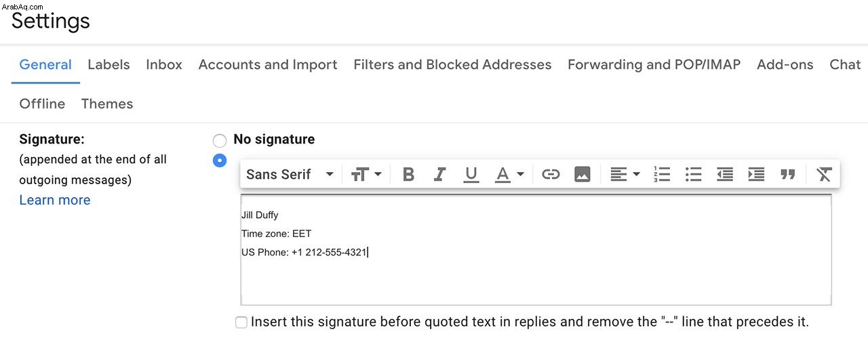Insert an image into the signature
This screenshot has height=340, width=868.
[582, 175]
